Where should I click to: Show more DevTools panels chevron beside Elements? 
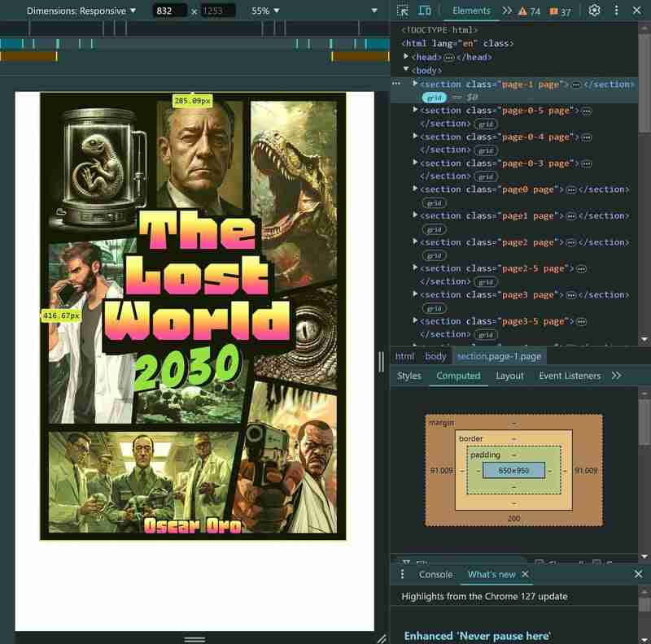click(507, 11)
